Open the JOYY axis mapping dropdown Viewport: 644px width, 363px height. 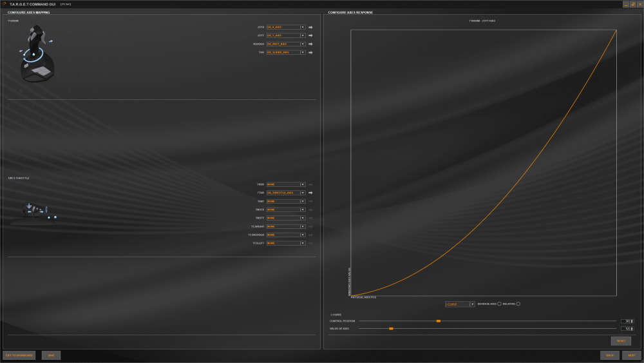click(x=286, y=35)
